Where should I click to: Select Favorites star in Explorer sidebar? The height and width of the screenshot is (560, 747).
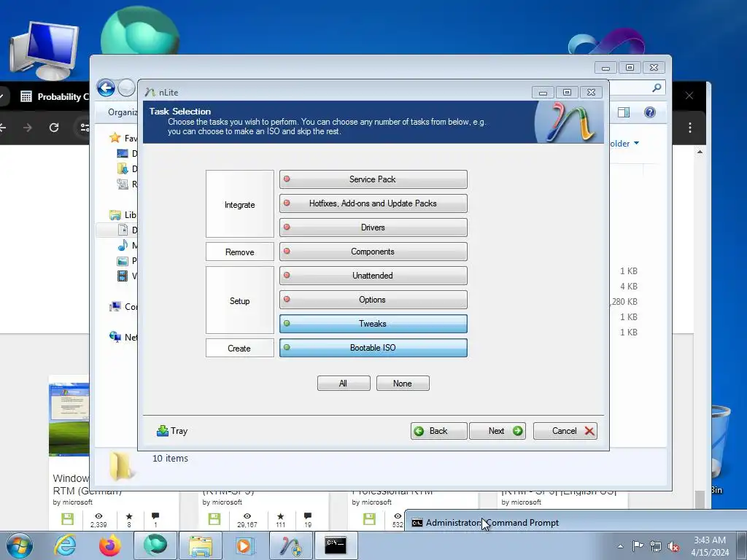click(115, 138)
